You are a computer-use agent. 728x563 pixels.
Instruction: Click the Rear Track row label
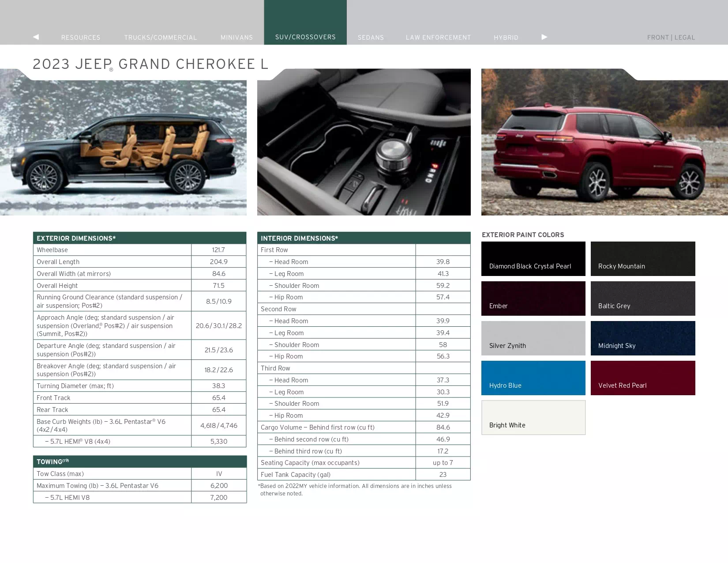pos(53,410)
